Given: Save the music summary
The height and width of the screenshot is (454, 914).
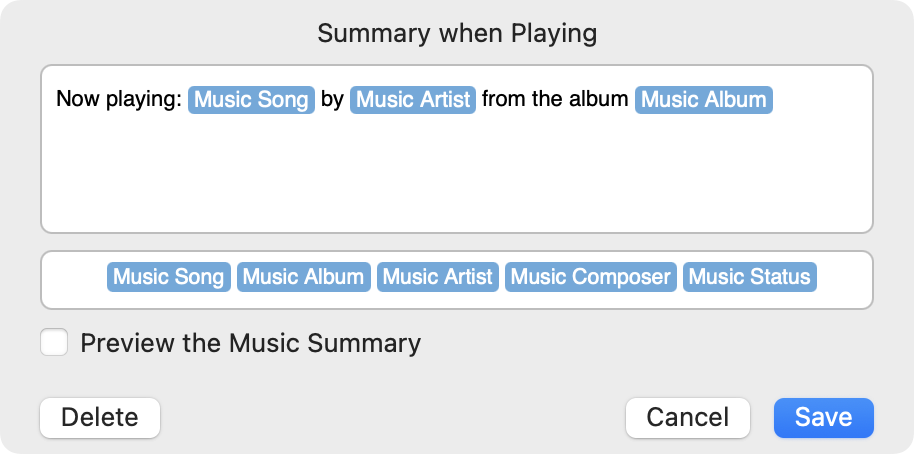Looking at the screenshot, I should coord(823,417).
